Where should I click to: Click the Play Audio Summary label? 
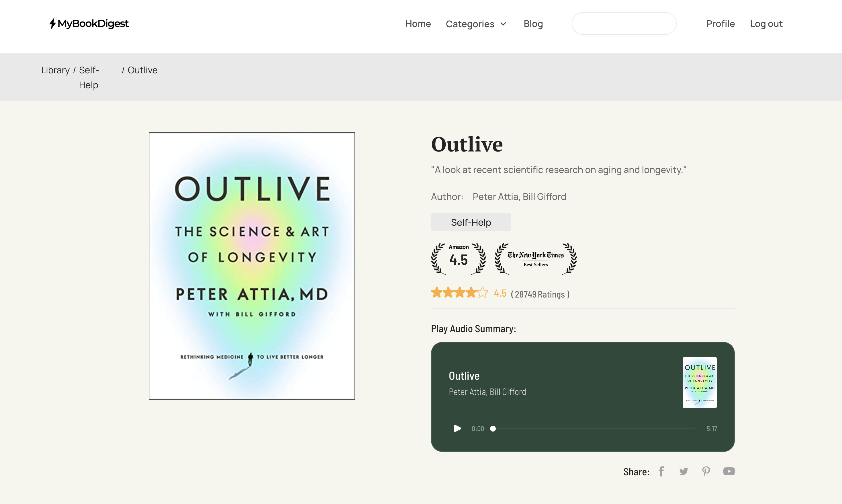point(473,329)
